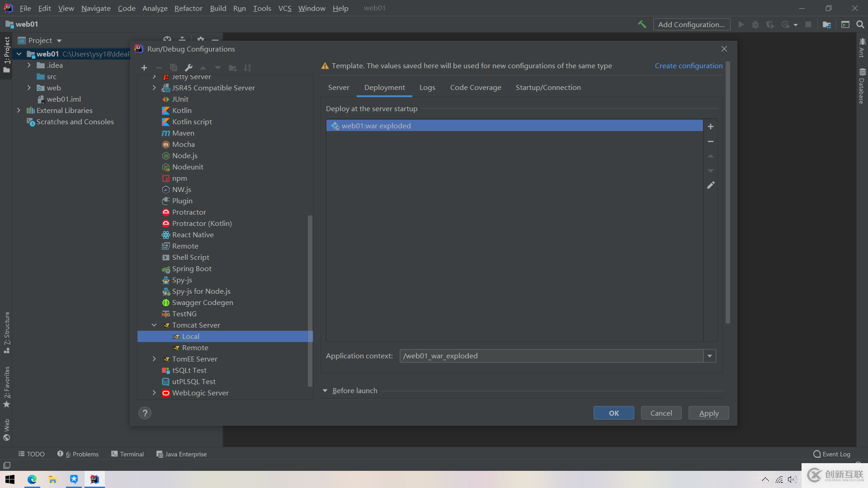Viewport: 868px width, 488px height.
Task: Switch to the Startup/Connection tab
Action: (x=548, y=88)
